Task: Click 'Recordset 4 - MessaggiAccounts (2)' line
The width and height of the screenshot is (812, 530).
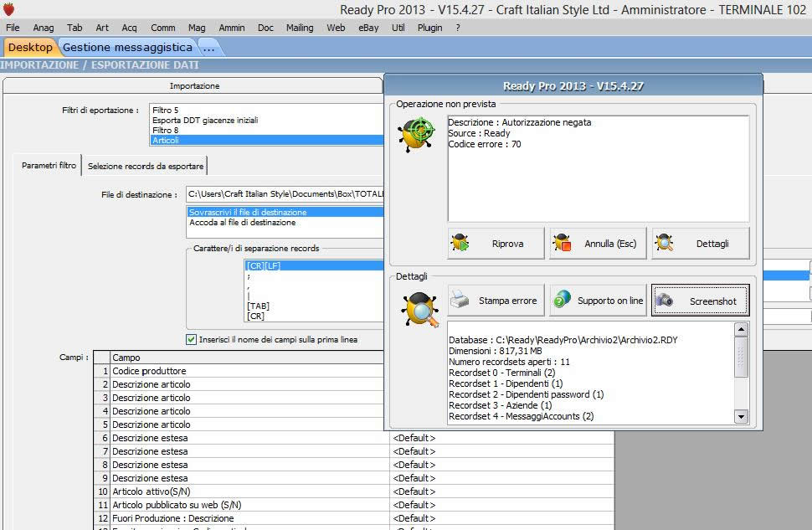Action: click(x=521, y=416)
